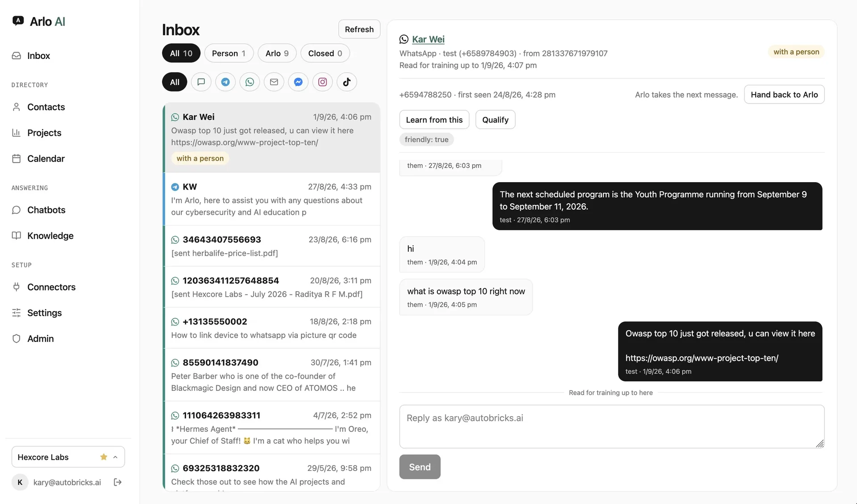Click the owasp.org link in last message
The image size is (857, 504).
(702, 358)
